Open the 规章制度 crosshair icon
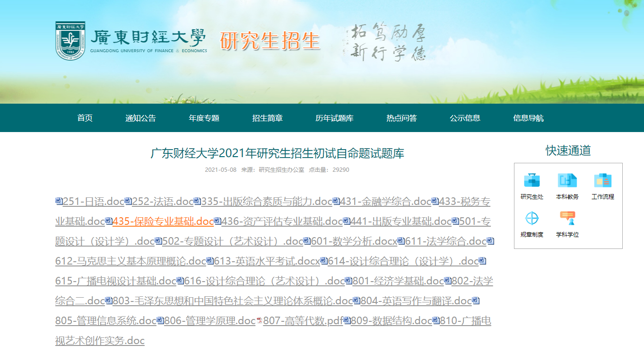Image resolution: width=644 pixels, height=354 pixels. point(532,219)
